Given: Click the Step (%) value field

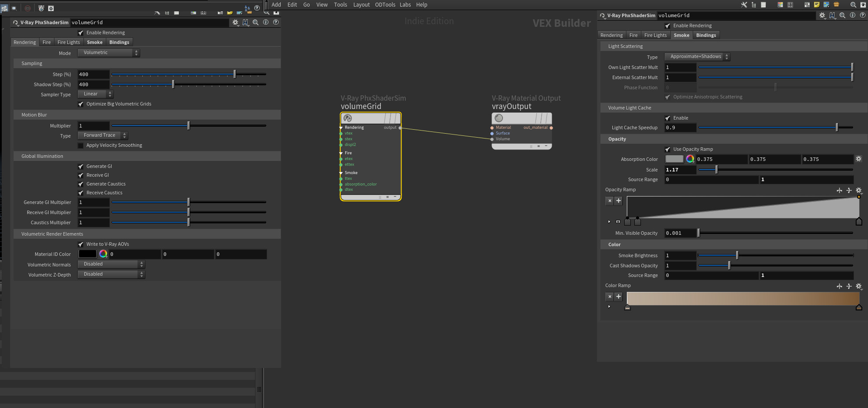Looking at the screenshot, I should click(x=93, y=74).
